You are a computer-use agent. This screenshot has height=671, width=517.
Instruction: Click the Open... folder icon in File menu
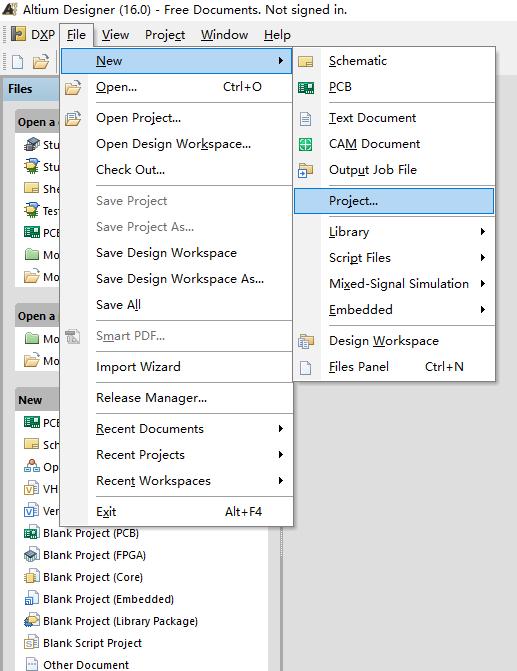(x=73, y=87)
